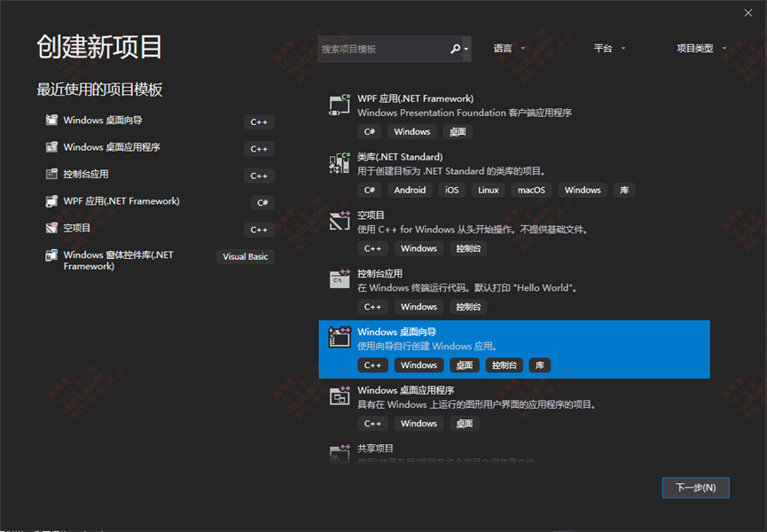Viewport: 767px width, 532px height.
Task: Click the 下一步(N) button
Action: click(x=695, y=488)
